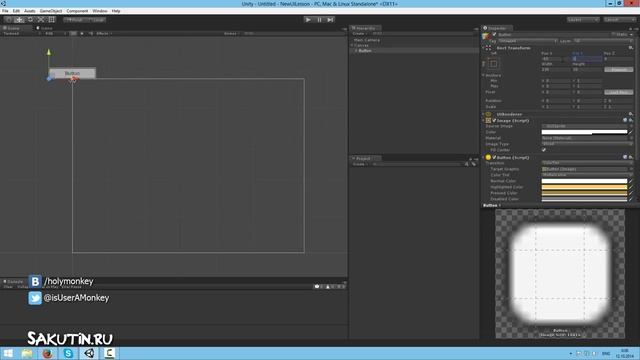
Task: Click the Button object in Scene view
Action: [72, 73]
